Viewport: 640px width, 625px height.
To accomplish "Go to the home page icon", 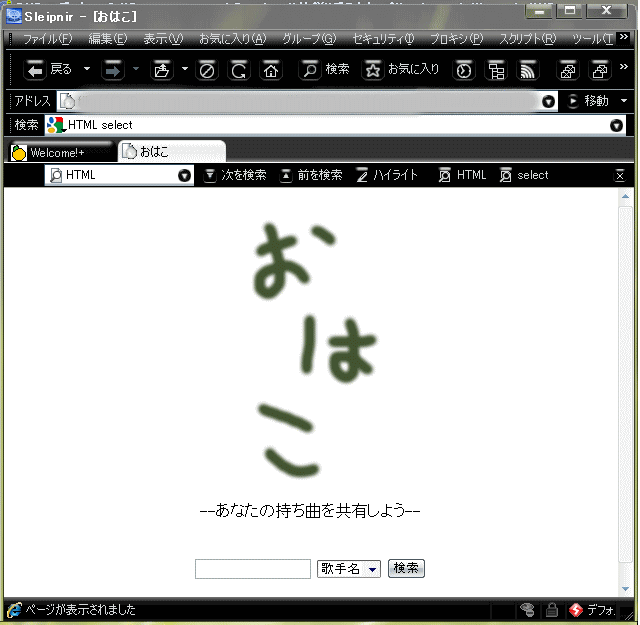I will [x=271, y=70].
